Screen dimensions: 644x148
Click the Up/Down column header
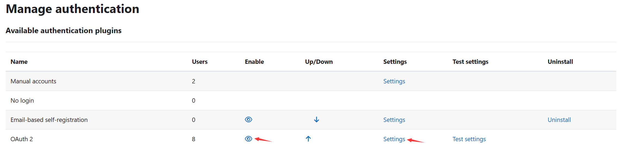point(319,62)
